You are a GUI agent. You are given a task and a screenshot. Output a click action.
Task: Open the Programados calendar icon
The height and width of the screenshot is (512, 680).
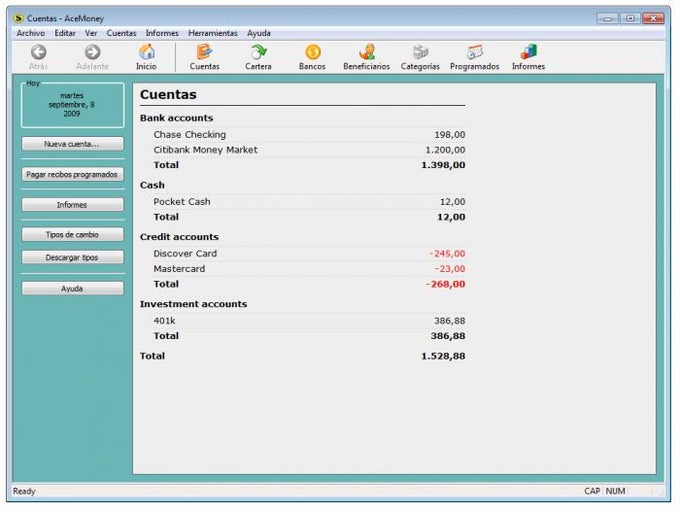474,52
